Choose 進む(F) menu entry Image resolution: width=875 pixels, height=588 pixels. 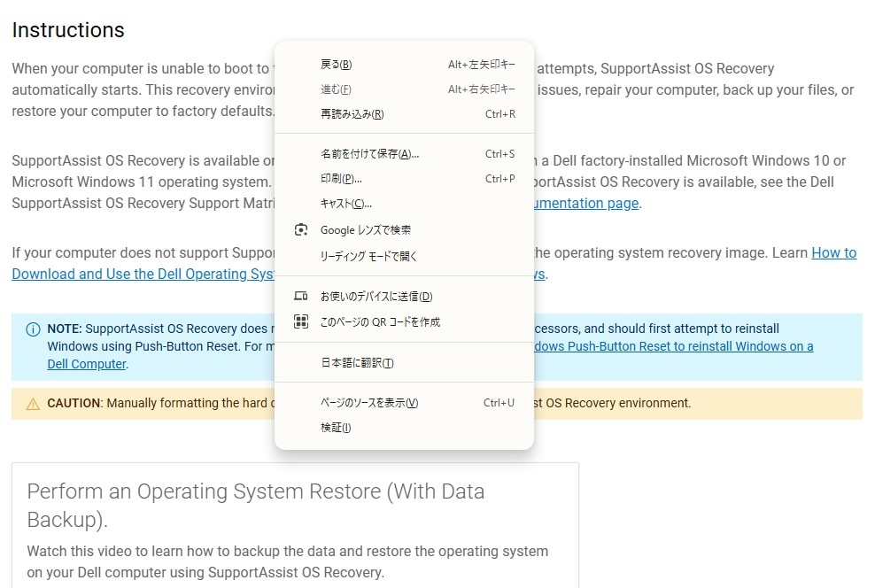click(x=404, y=89)
